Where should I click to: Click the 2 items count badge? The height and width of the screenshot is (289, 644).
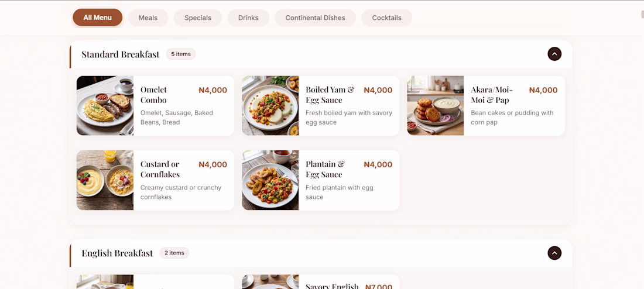pos(174,253)
